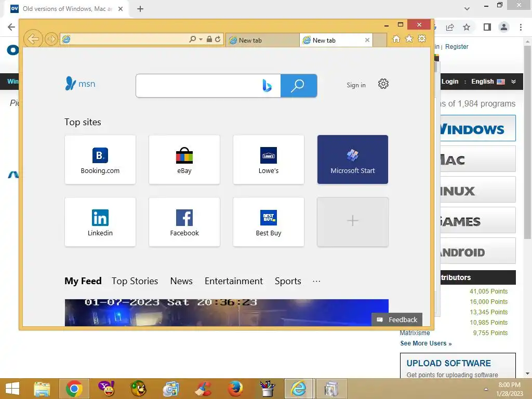This screenshot has height=399, width=532.
Task: Open the Booking.com top site tile
Action: tap(100, 159)
